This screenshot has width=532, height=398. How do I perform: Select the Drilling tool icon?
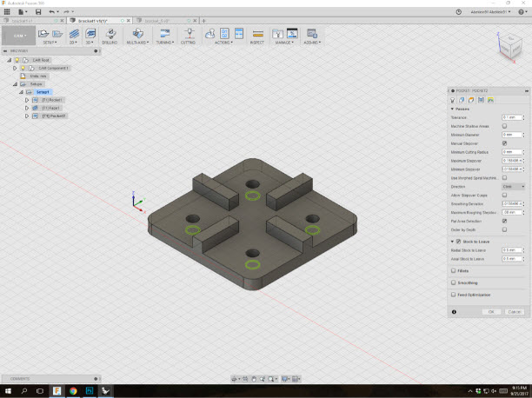(x=110, y=35)
